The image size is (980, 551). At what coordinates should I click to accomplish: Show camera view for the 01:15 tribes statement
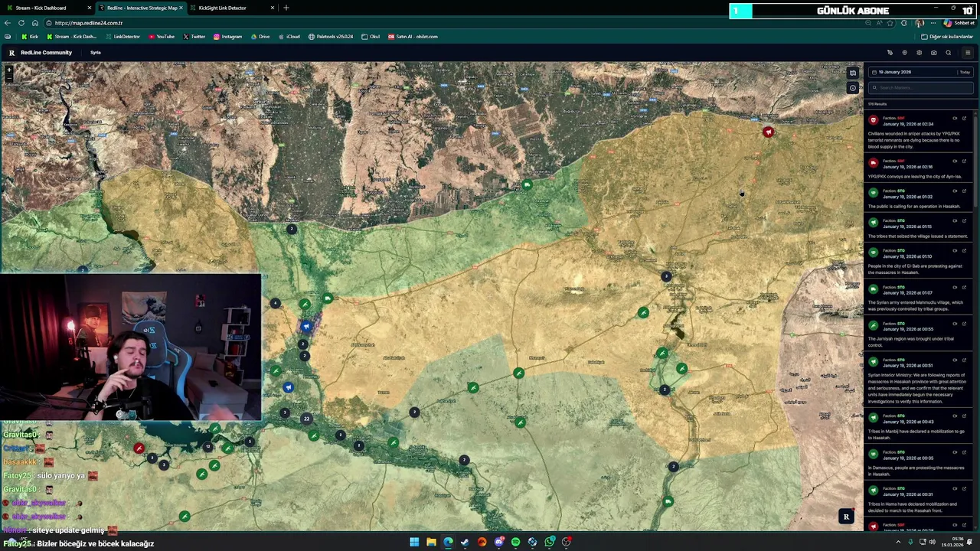(955, 221)
